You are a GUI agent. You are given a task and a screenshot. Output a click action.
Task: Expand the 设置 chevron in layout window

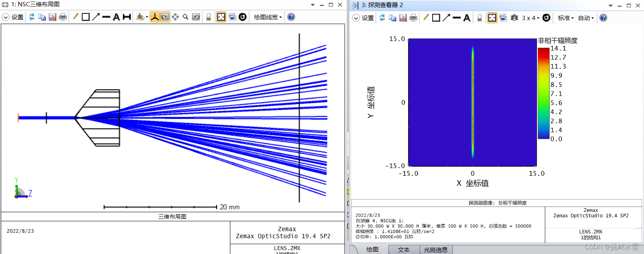pyautogui.click(x=6, y=17)
